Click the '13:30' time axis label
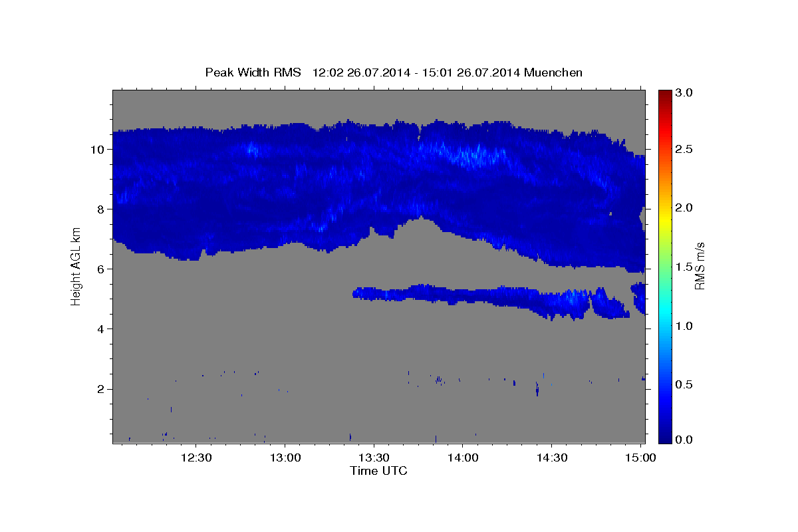This screenshot has height=532, width=798. (x=374, y=458)
